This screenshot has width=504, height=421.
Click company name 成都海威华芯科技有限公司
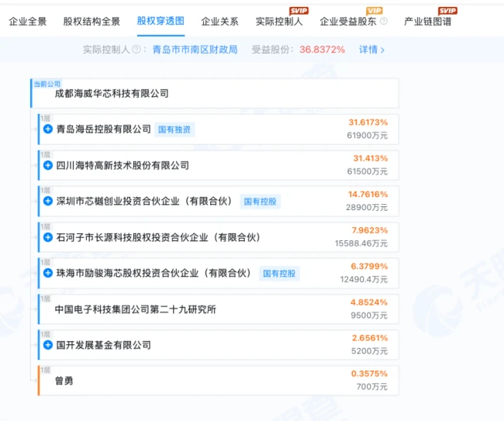pyautogui.click(x=112, y=94)
